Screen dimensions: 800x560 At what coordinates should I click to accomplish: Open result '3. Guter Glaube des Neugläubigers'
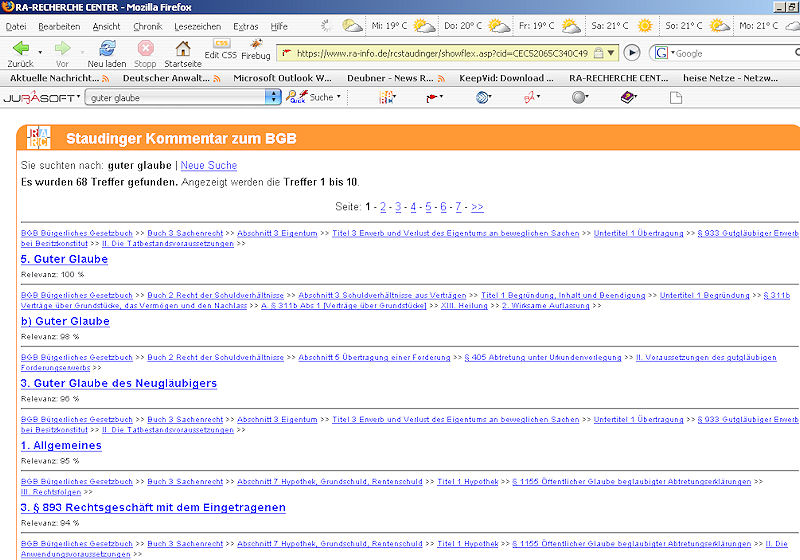pyautogui.click(x=118, y=383)
